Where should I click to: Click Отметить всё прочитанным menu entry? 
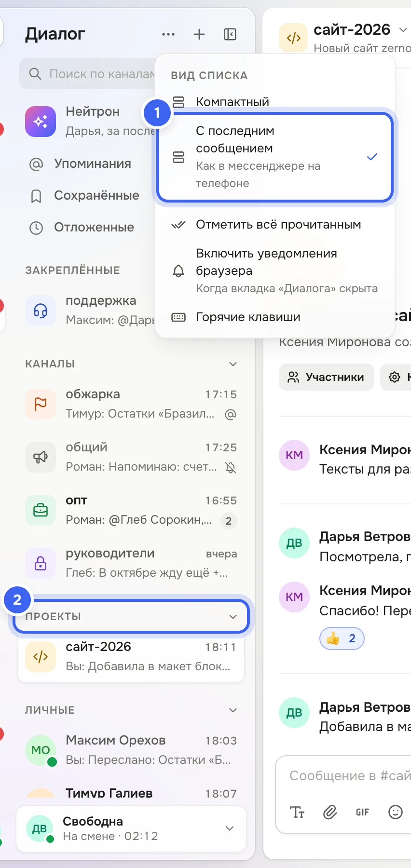point(275,225)
